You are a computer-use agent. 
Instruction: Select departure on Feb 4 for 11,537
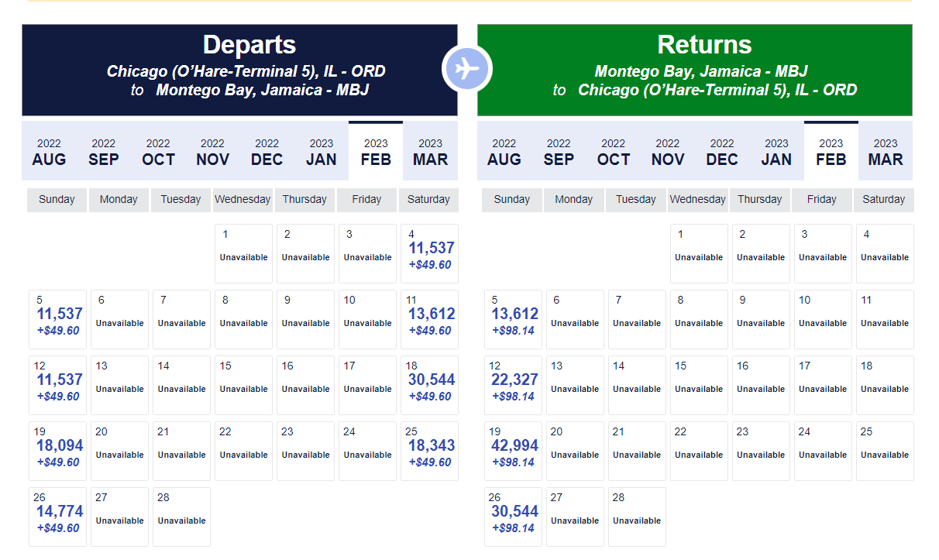430,254
